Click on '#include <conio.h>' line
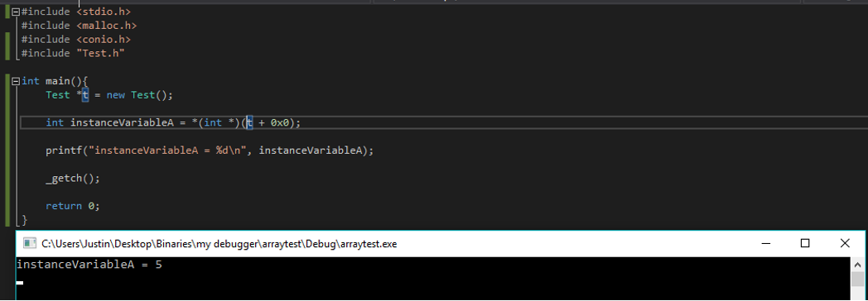The width and height of the screenshot is (868, 301). (x=76, y=39)
